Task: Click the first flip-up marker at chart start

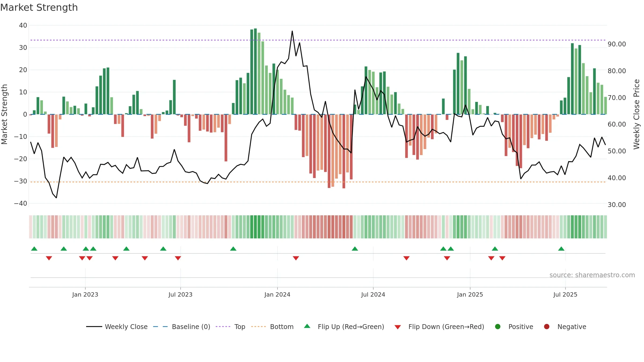Action: tap(34, 249)
